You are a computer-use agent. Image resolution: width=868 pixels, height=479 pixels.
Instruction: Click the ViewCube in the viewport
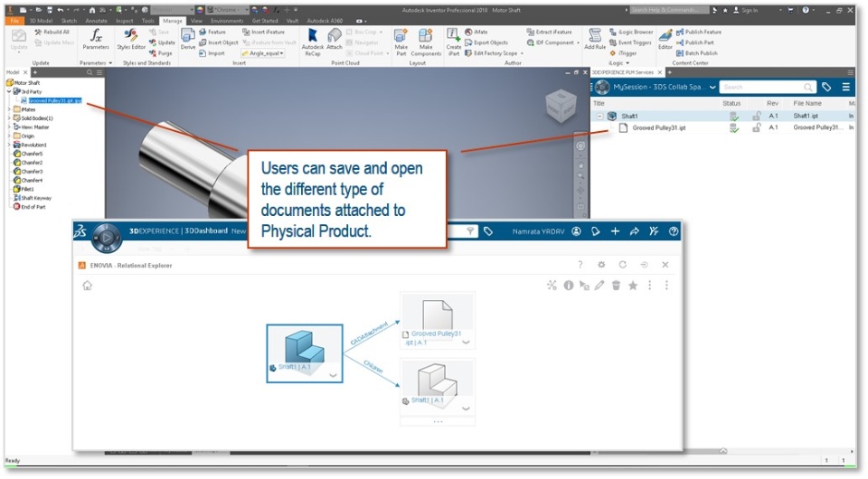pyautogui.click(x=561, y=106)
